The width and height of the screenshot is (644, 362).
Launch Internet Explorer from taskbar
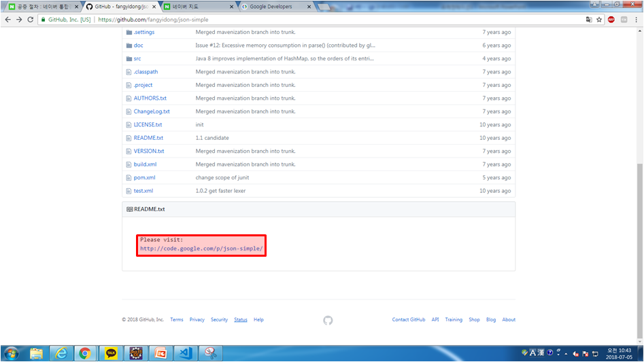tap(61, 353)
